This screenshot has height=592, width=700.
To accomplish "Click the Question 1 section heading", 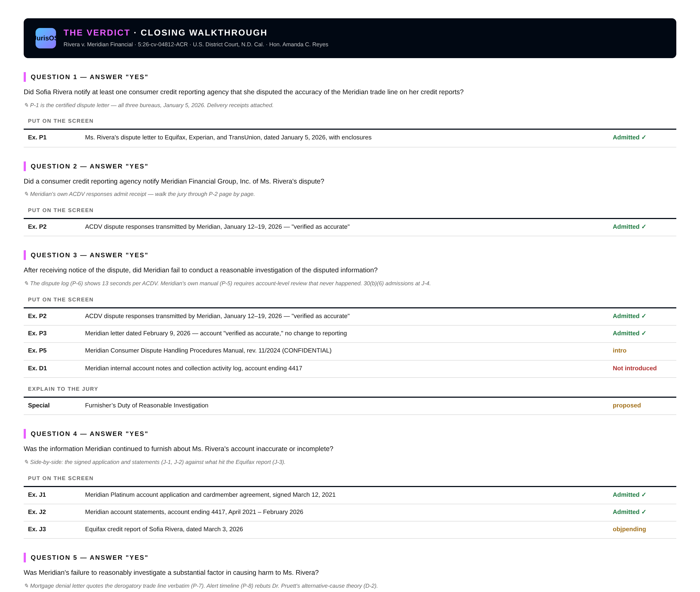I will click(x=89, y=77).
